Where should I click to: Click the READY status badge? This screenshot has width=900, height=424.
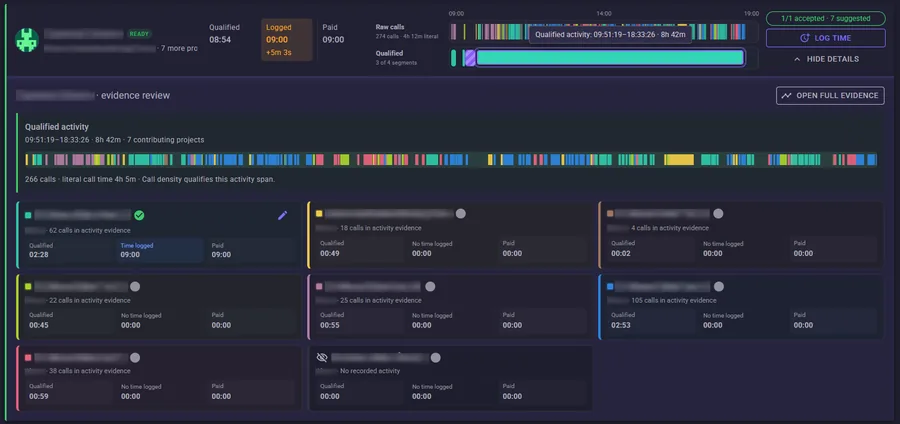click(139, 34)
